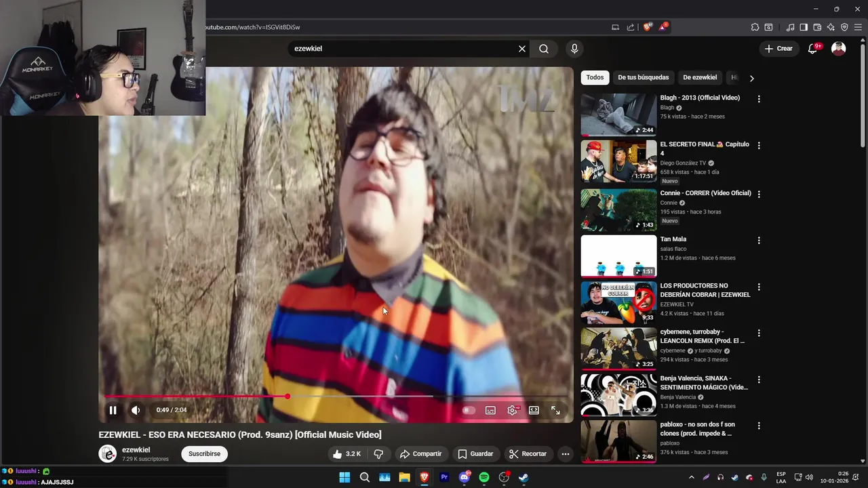Open Brave Leo AI sparkle icon
The height and width of the screenshot is (488, 868).
pyautogui.click(x=831, y=27)
